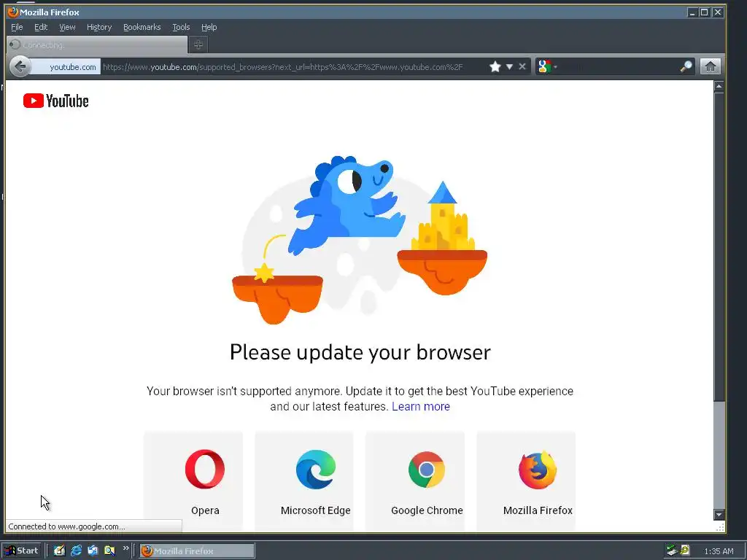Open the Tools menu

click(181, 27)
